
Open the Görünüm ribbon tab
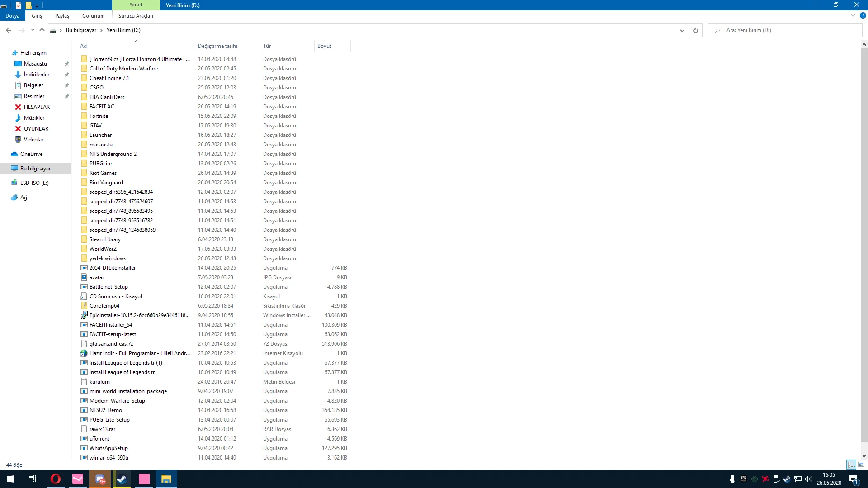click(x=93, y=16)
